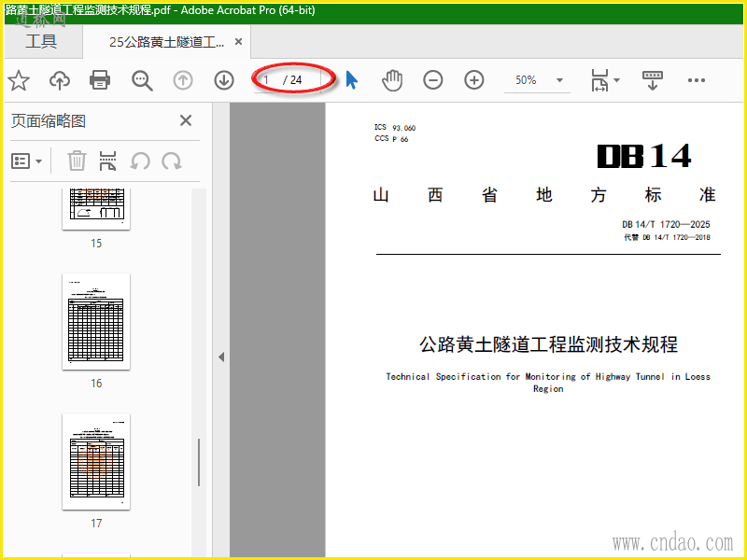Click the thumbnail label 16

[96, 384]
